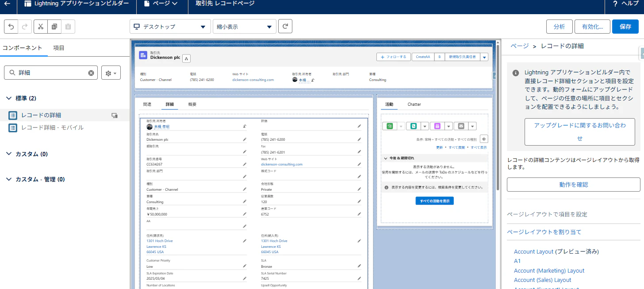Click the 分析 analyze button
The image size is (644, 289).
point(559,27)
